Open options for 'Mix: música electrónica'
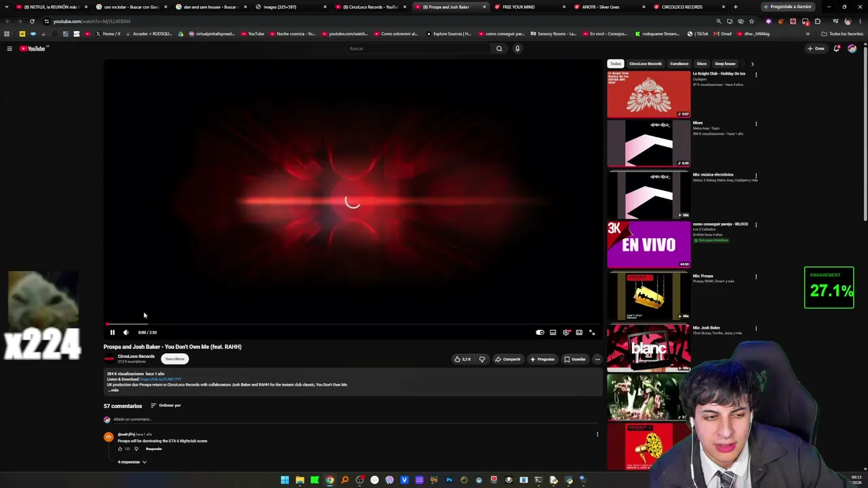868x488 pixels. (756, 176)
